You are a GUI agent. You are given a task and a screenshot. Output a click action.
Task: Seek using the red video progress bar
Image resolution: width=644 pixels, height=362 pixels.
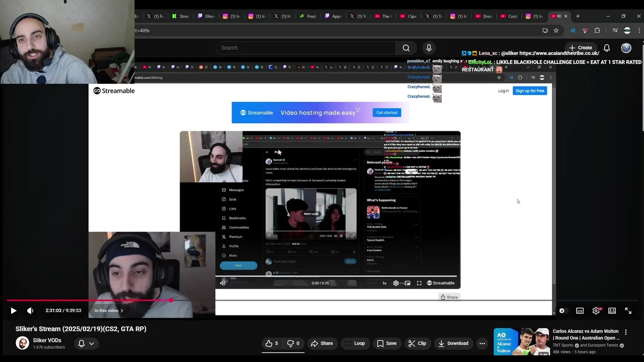tap(322, 301)
